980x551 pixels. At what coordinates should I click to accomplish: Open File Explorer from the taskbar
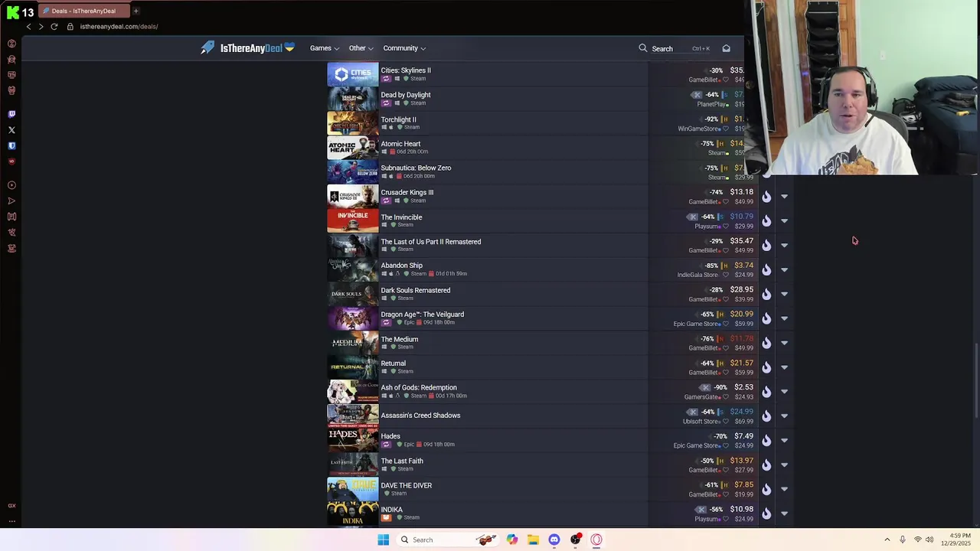pyautogui.click(x=533, y=540)
